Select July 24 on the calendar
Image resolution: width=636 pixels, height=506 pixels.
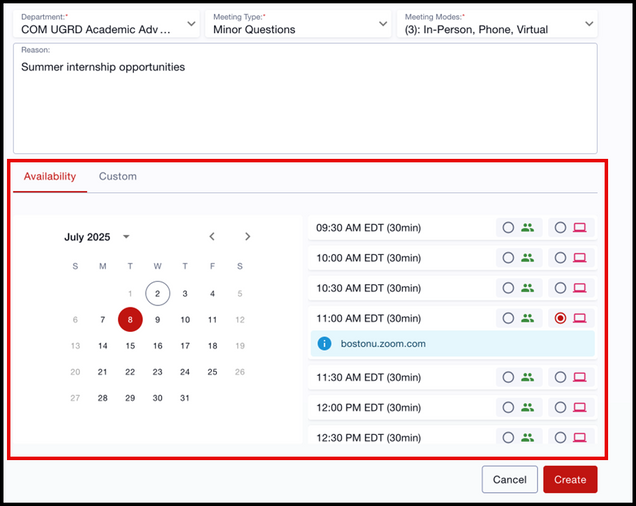coord(185,372)
